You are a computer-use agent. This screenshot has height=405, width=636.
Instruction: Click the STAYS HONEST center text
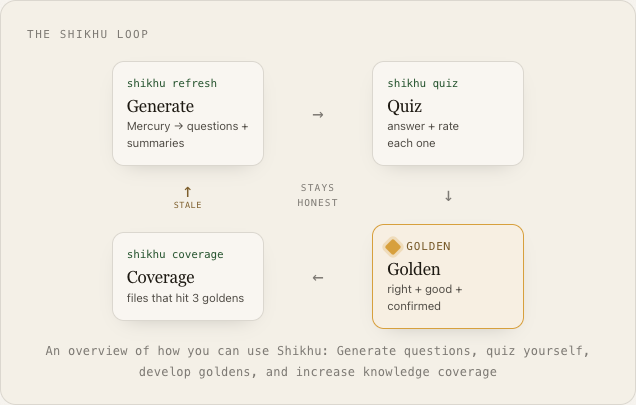pos(318,195)
